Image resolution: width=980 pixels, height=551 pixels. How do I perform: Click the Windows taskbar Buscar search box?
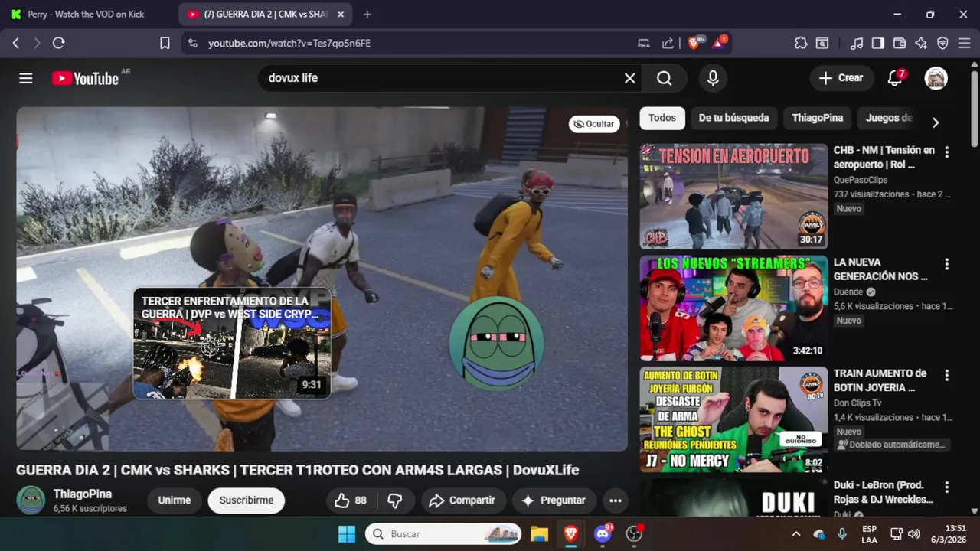pyautogui.click(x=443, y=533)
